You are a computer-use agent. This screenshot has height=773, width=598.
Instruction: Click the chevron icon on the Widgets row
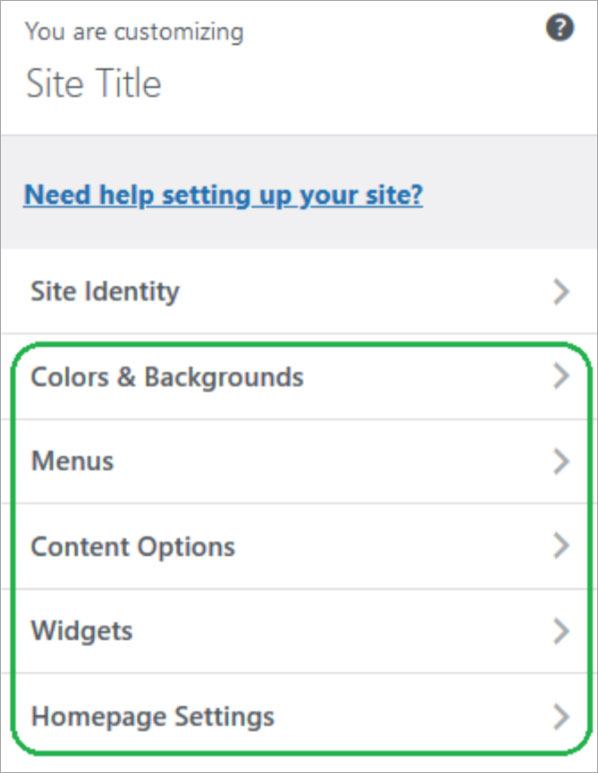(x=561, y=631)
